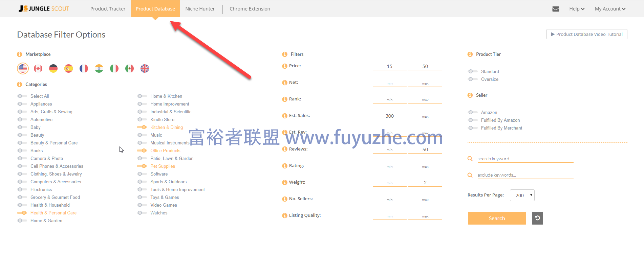The width and height of the screenshot is (644, 254).
Task: Open the Results Per Page dropdown
Action: [522, 195]
